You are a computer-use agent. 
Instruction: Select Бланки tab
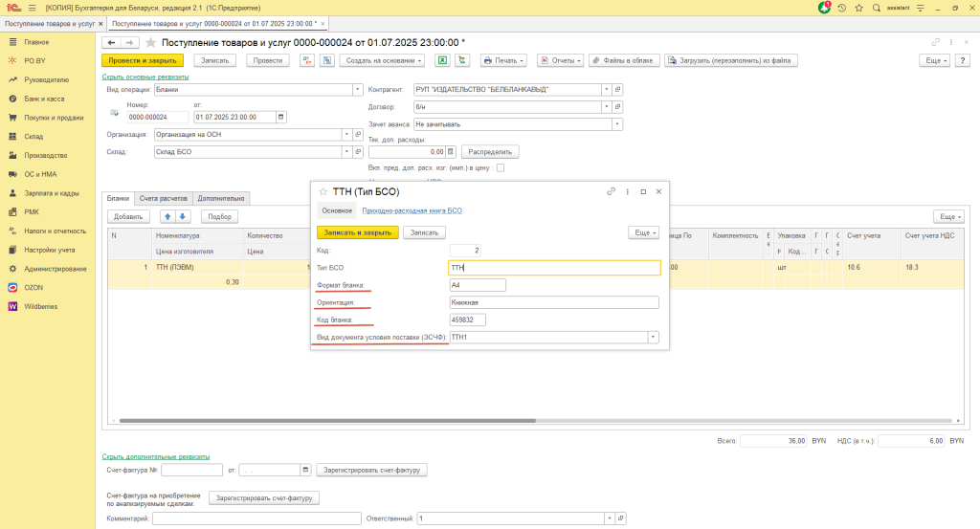[x=118, y=198]
